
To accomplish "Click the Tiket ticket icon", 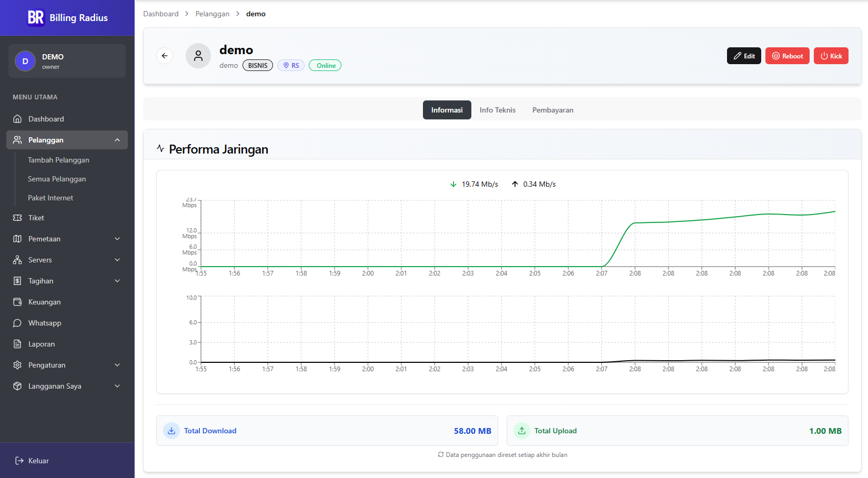I will tap(17, 218).
